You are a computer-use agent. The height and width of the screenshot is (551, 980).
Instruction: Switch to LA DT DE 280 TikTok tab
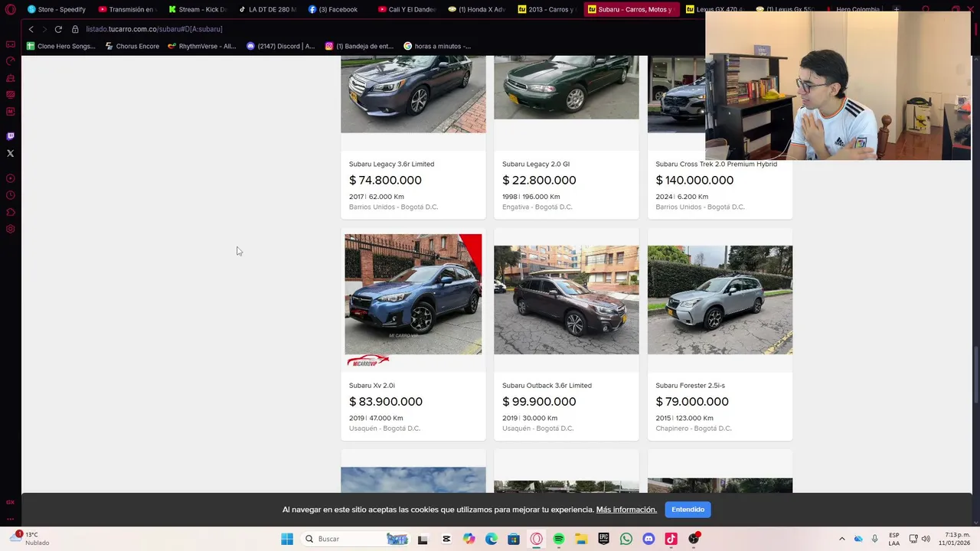(x=267, y=9)
